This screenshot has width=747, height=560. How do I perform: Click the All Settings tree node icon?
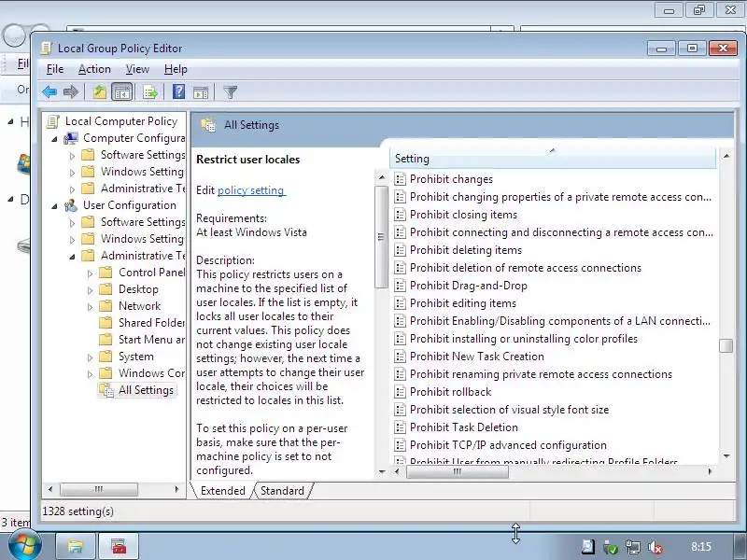(106, 390)
